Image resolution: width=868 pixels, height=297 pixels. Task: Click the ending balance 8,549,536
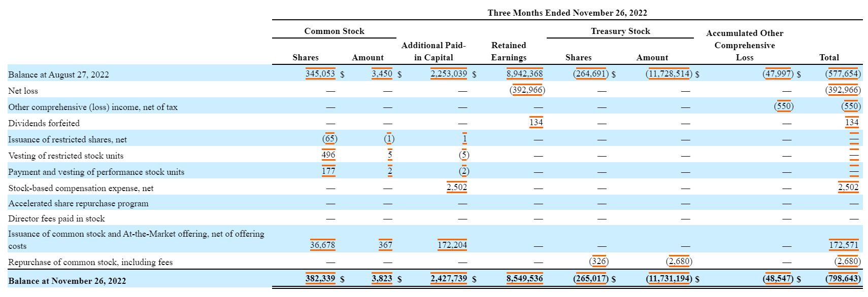pyautogui.click(x=524, y=278)
